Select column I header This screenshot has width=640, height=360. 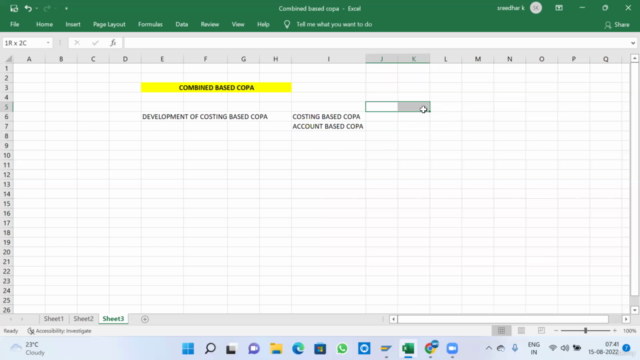pyautogui.click(x=328, y=59)
